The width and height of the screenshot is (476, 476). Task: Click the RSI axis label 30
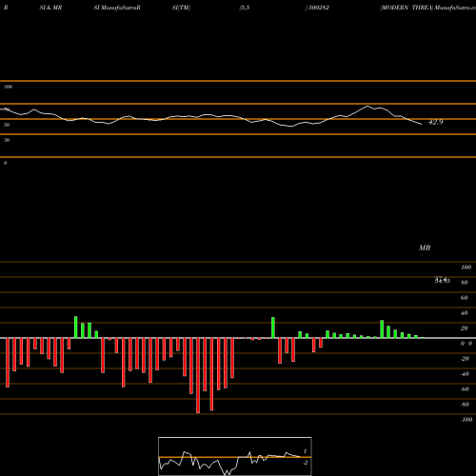pyautogui.click(x=7, y=140)
